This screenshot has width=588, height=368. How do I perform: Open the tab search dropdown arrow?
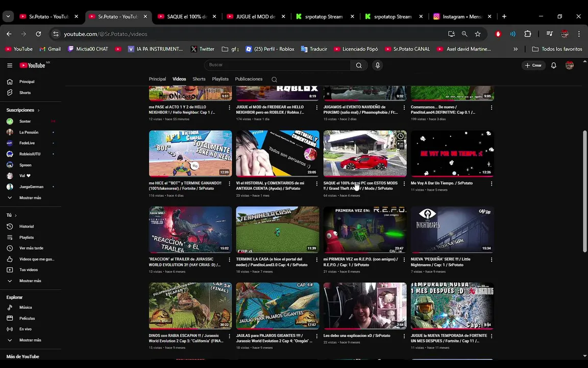pos(8,16)
